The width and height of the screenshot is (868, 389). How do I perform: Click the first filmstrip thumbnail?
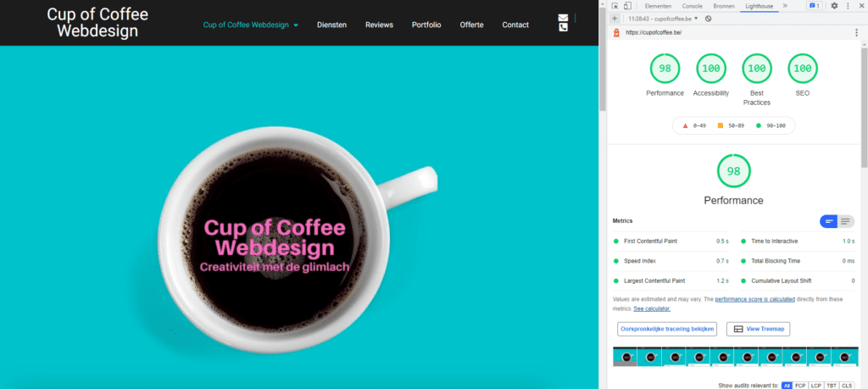(625, 356)
